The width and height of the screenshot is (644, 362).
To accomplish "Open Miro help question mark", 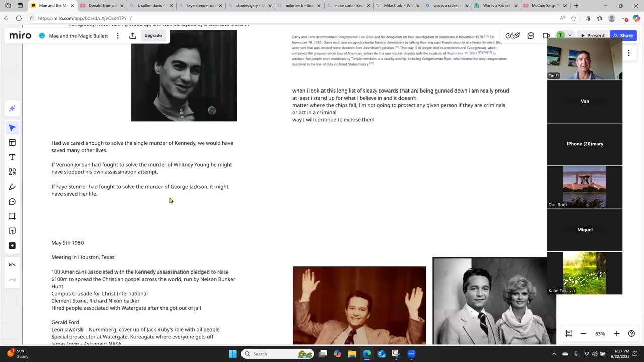I will point(631,334).
